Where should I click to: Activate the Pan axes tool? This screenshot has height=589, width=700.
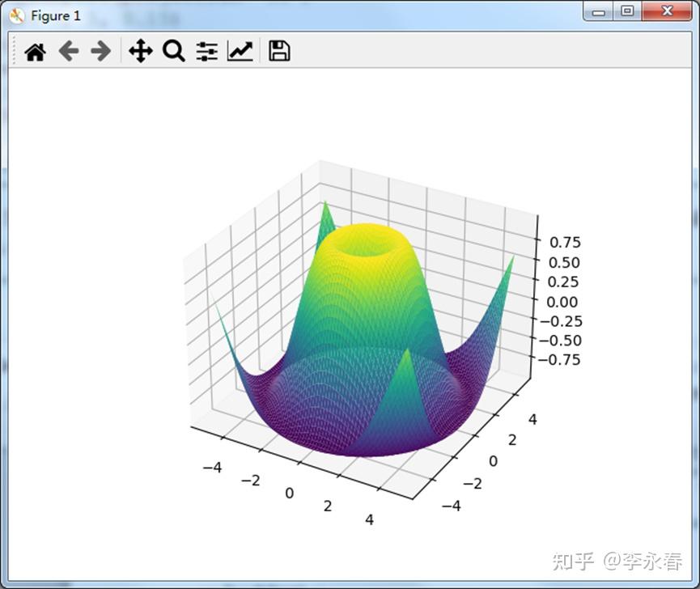[141, 51]
